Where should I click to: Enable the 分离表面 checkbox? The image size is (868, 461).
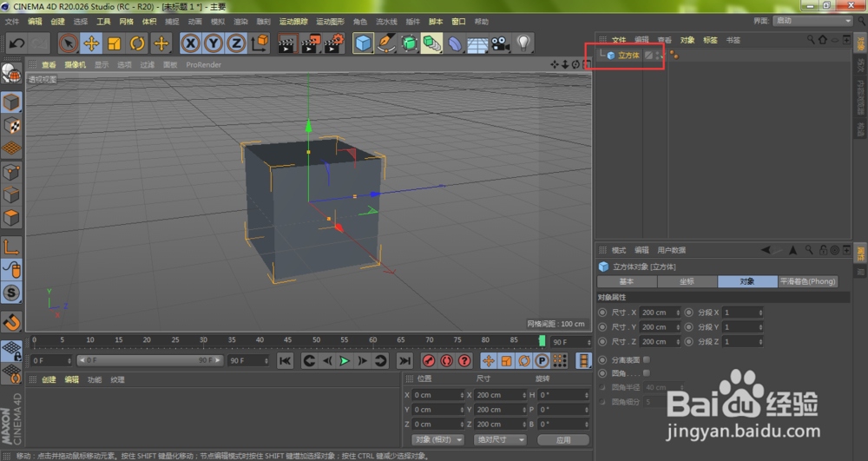[x=646, y=359]
